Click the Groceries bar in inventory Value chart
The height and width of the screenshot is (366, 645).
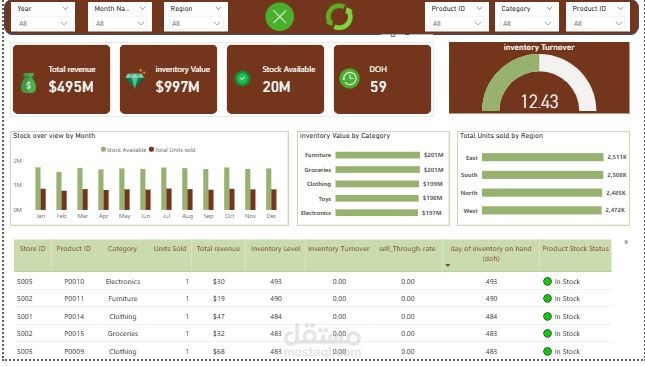[x=378, y=169]
